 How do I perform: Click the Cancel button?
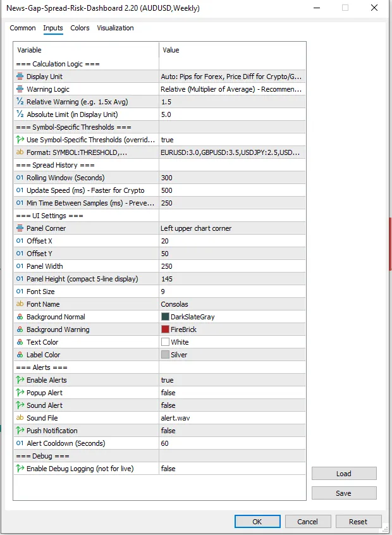pos(308,521)
